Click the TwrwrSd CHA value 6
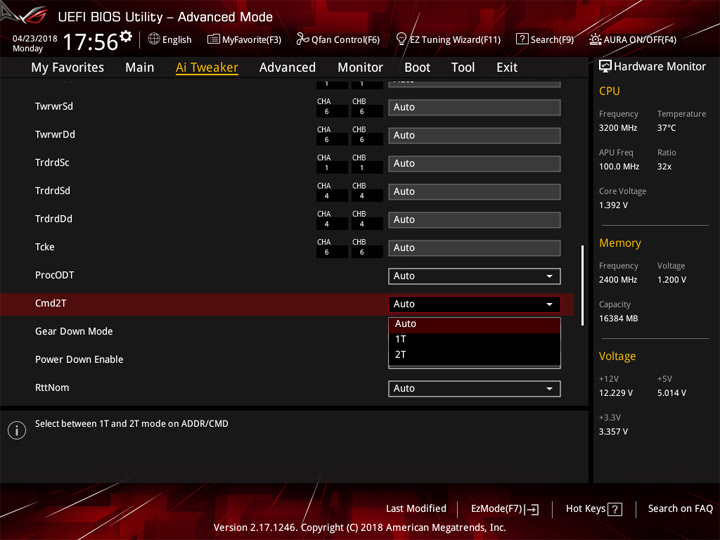 [x=326, y=112]
